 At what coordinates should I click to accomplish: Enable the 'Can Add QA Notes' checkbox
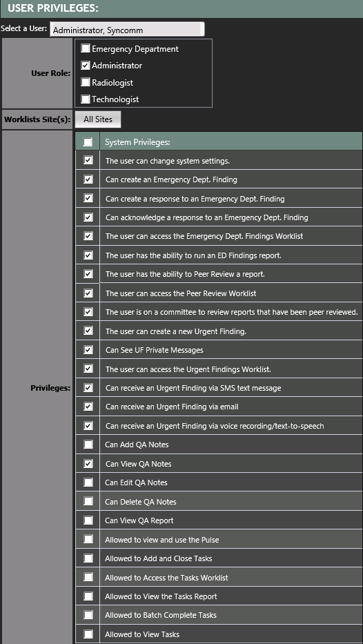click(x=88, y=444)
